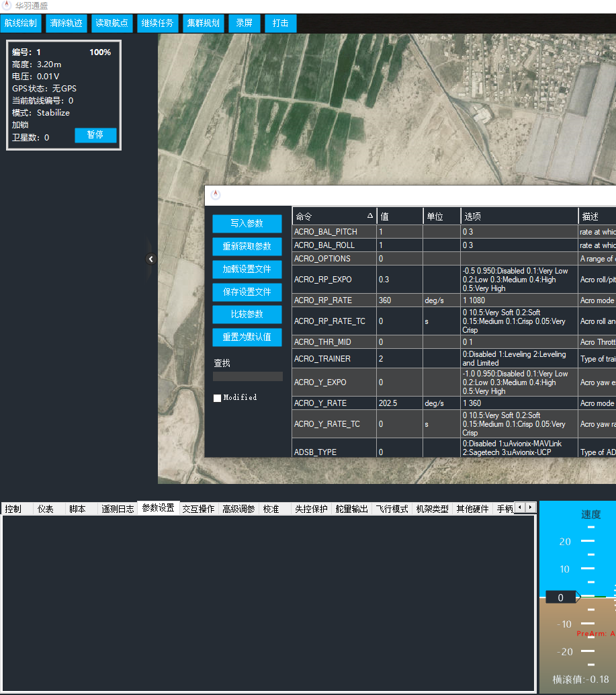The image size is (616, 695).
Task: Click the 描述 column header
Action: click(597, 216)
